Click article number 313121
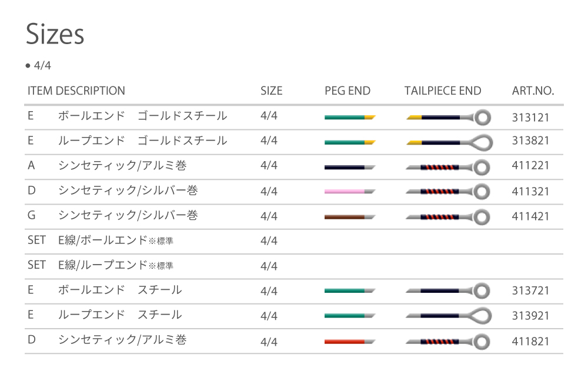The height and width of the screenshot is (381, 588). click(x=530, y=118)
